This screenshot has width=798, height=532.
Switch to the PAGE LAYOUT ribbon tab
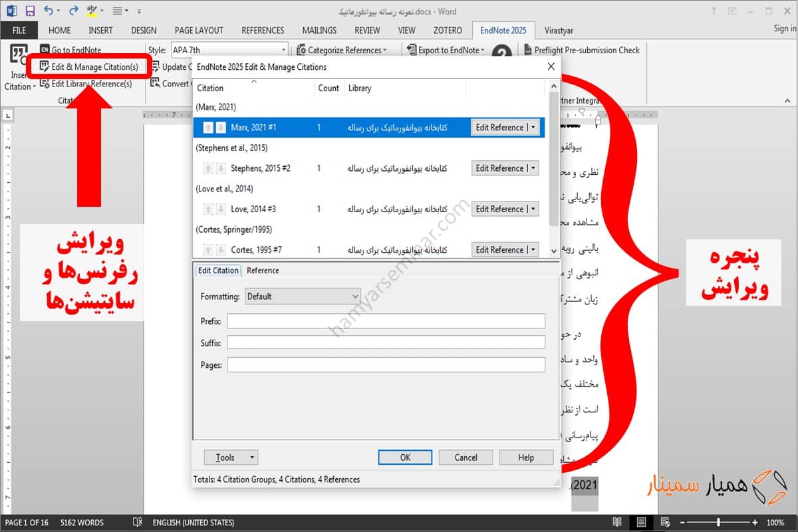point(199,30)
